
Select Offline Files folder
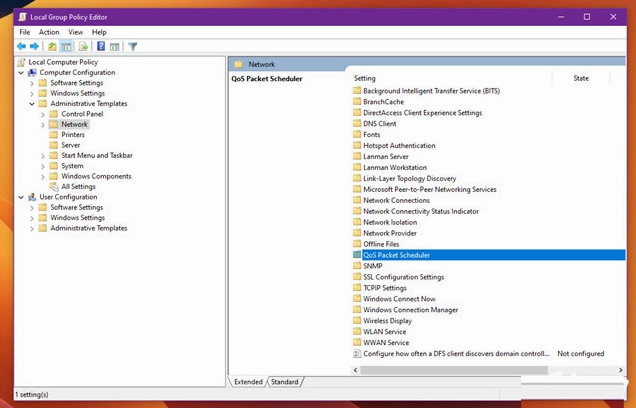click(381, 244)
